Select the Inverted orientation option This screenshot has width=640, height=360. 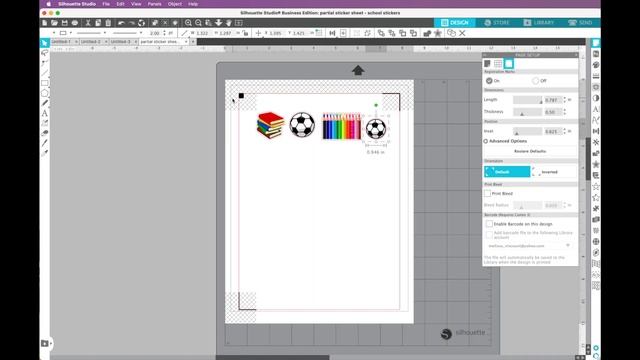[554, 172]
